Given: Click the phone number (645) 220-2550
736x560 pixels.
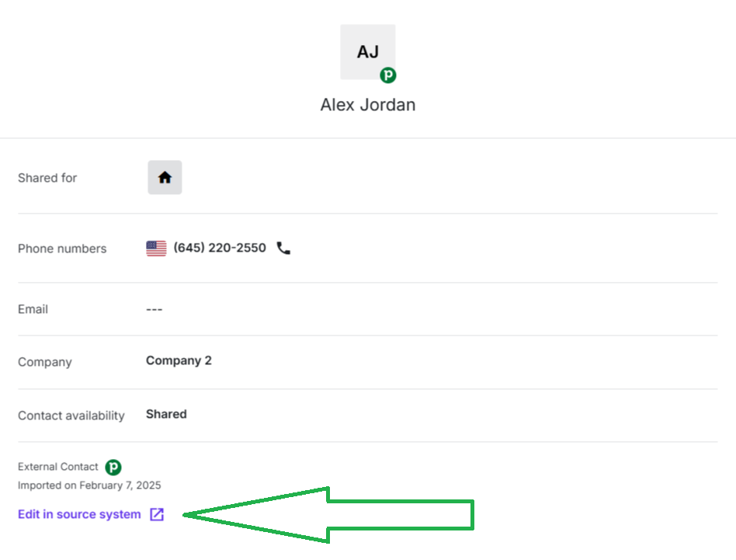Looking at the screenshot, I should [220, 248].
